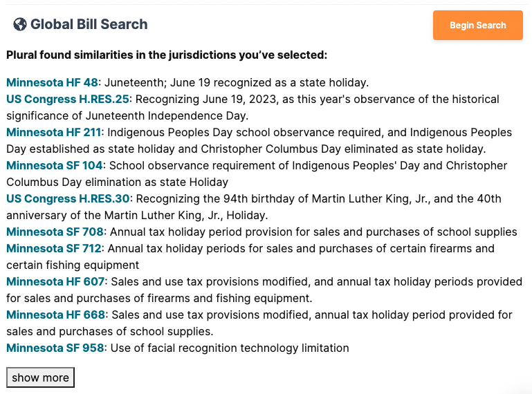Open the Minnesota SF 708 link
This screenshot has height=394, width=532.
pyautogui.click(x=55, y=232)
